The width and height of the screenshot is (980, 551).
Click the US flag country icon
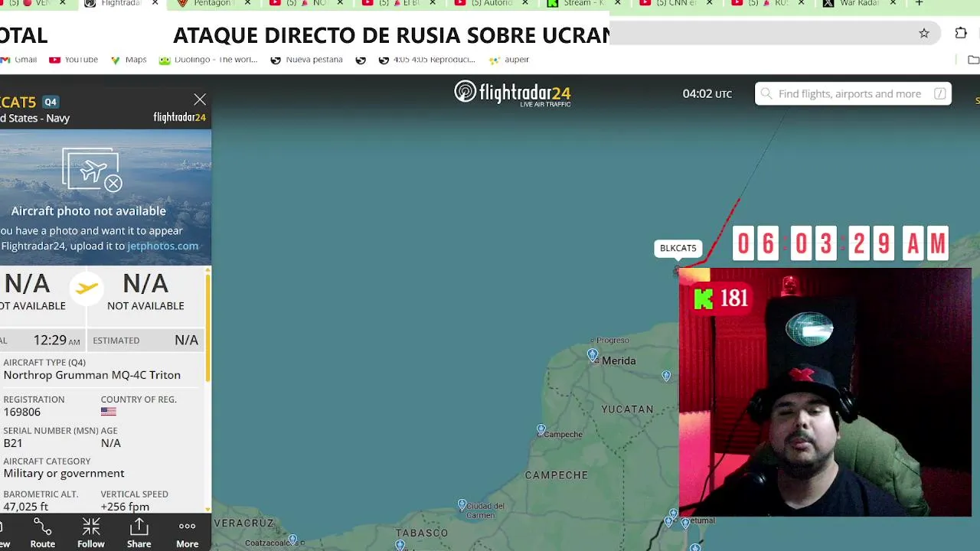(109, 412)
